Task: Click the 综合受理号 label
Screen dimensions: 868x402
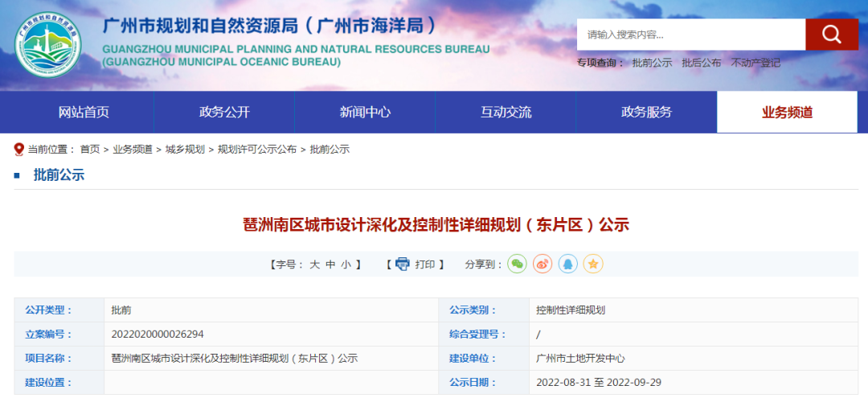Action: click(x=477, y=334)
